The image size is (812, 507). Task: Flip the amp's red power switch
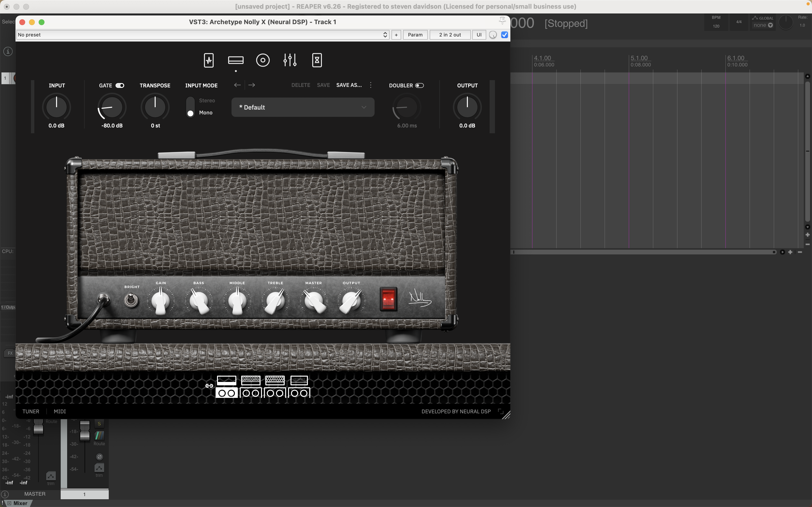388,299
